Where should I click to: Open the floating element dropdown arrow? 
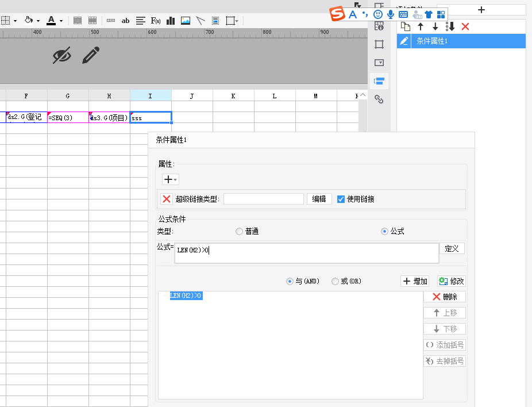tap(237, 21)
